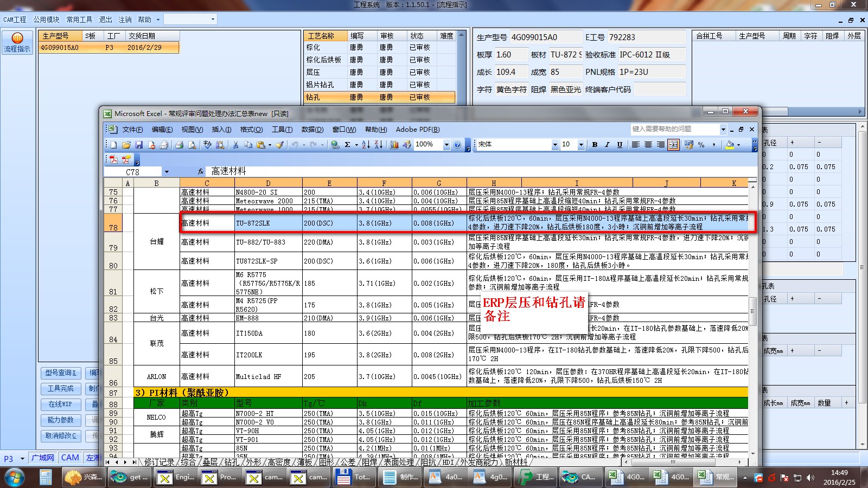
Task: Sort ascending with the A-Z icon
Action: (366, 145)
